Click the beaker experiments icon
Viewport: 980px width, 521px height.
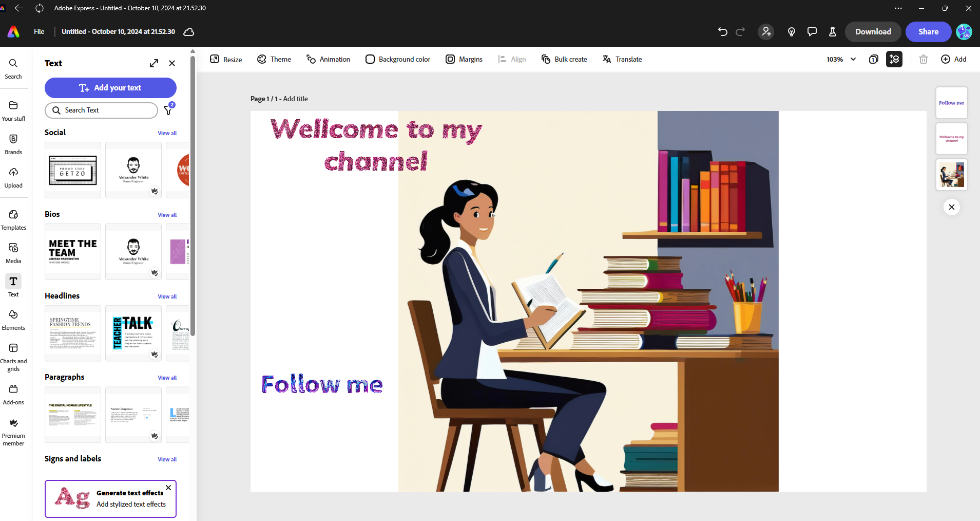tap(833, 32)
